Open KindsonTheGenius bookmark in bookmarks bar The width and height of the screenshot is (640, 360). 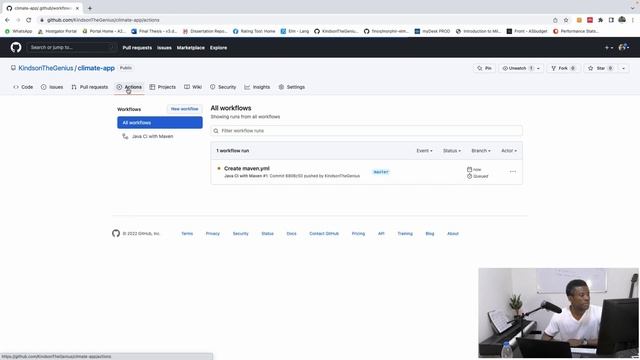pyautogui.click(x=336, y=31)
